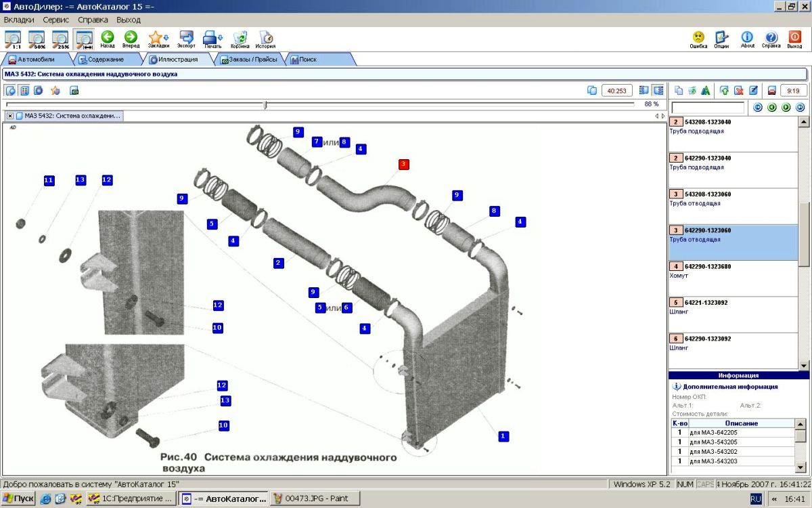Click the gear-frame illustration toolbar icon
This screenshot has width=812, height=508.
[x=39, y=90]
